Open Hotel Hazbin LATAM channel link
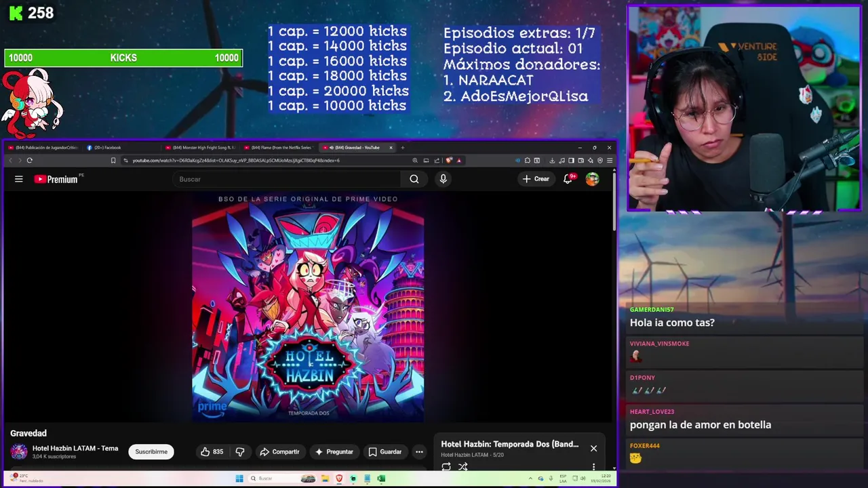This screenshot has height=488, width=868. point(75,448)
